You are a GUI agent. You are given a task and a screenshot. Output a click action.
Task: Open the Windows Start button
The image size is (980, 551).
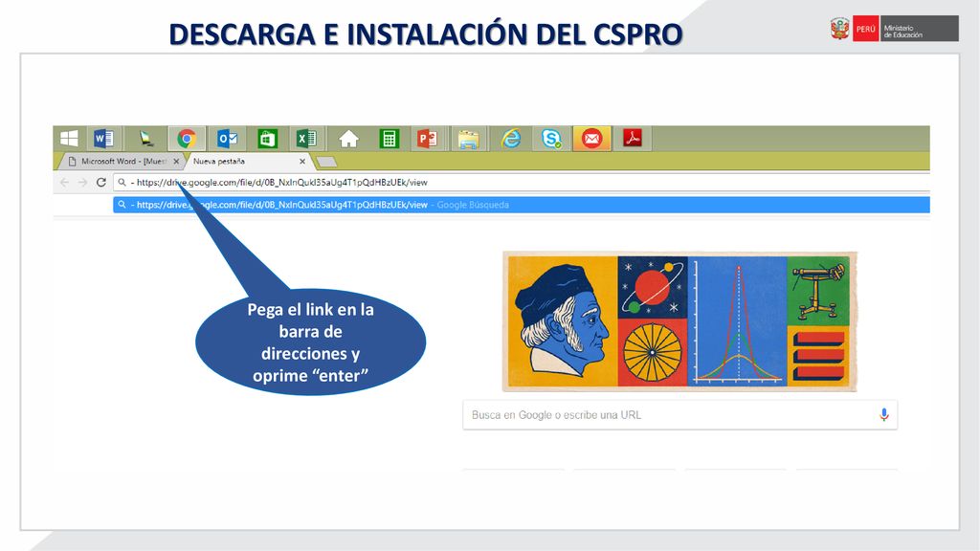tap(69, 138)
